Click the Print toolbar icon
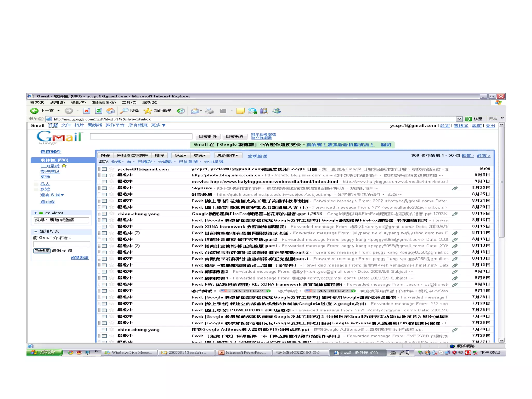The width and height of the screenshot is (532, 399). tap(210, 111)
